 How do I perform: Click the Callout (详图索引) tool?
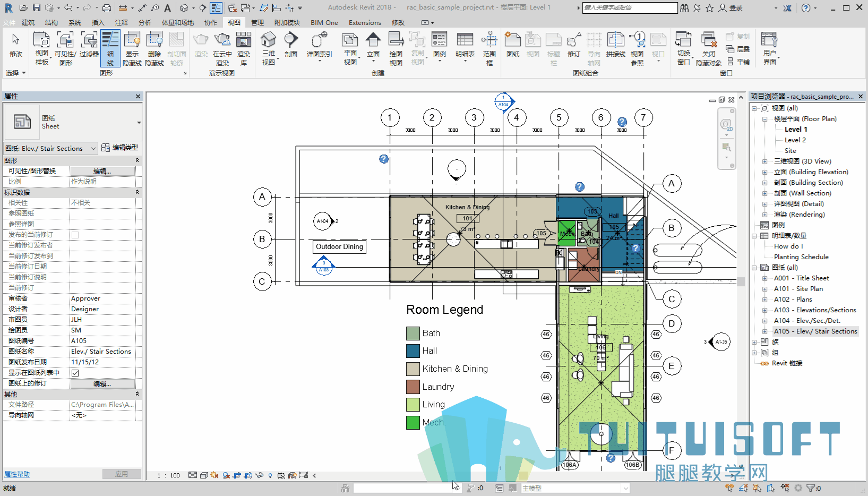[319, 47]
